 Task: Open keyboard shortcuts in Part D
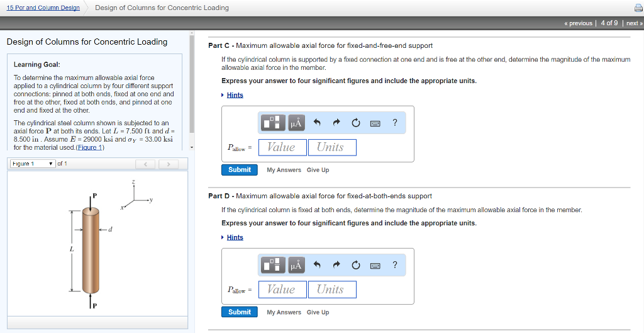click(375, 266)
